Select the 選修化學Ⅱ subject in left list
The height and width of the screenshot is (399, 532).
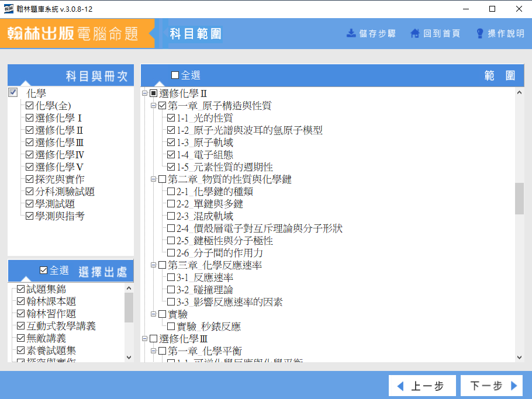(59, 130)
